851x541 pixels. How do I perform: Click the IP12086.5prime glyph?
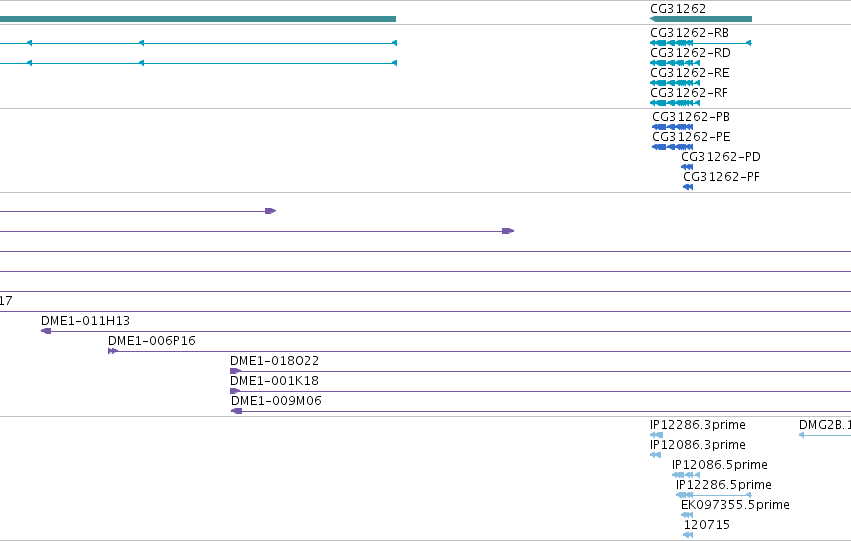tap(686, 475)
